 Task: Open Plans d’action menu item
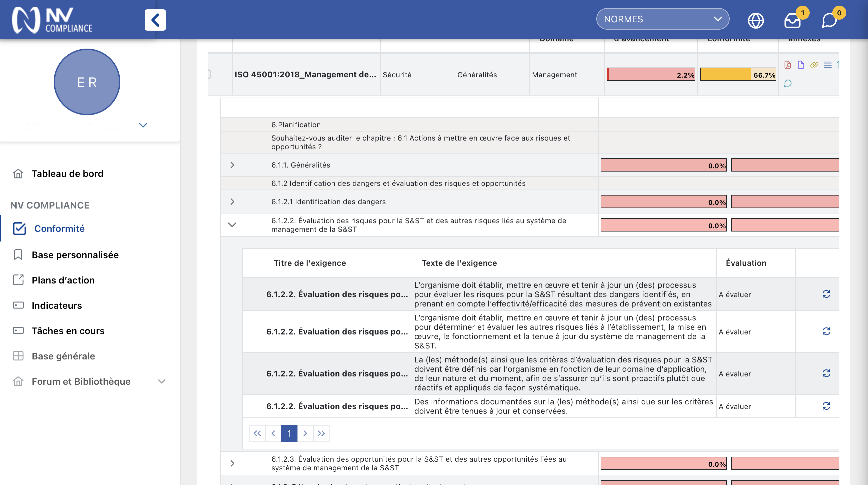pos(63,280)
